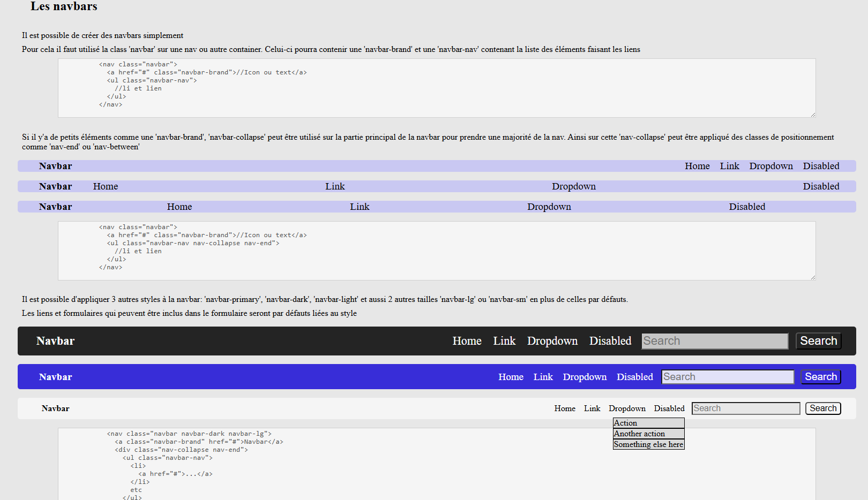Click Home in the dark navbar
This screenshot has height=500, width=868.
(x=467, y=341)
